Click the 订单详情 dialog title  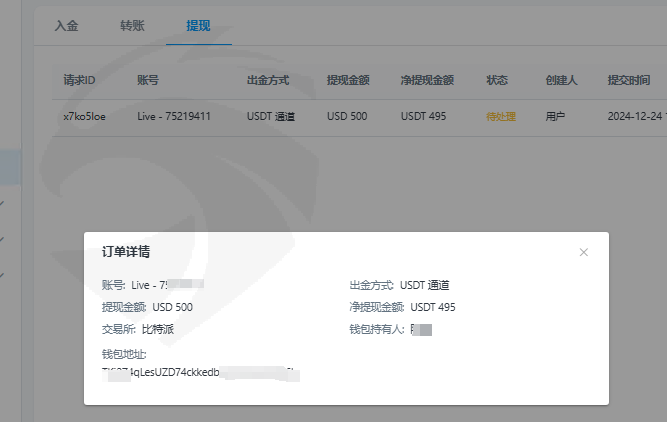(x=126, y=252)
